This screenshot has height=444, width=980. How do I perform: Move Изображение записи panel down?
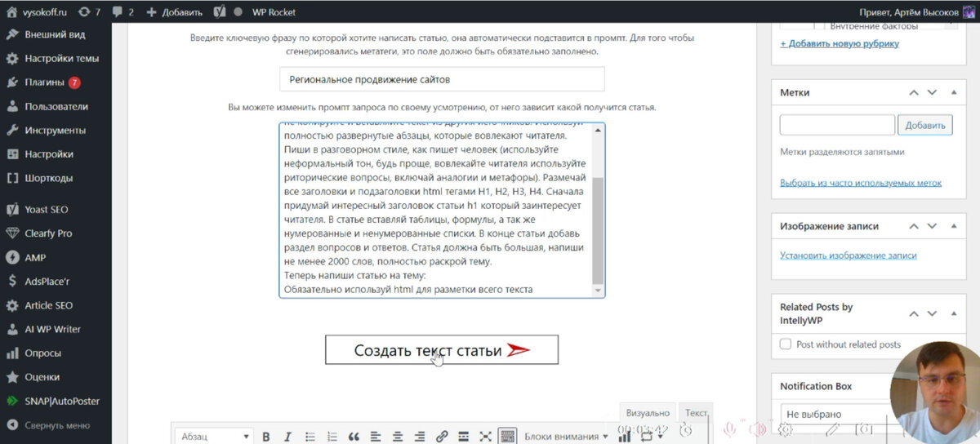[933, 226]
